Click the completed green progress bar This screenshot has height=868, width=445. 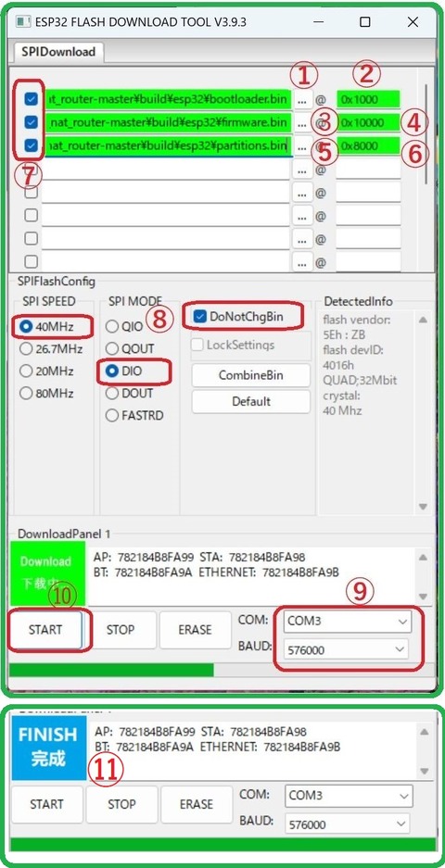click(x=222, y=845)
